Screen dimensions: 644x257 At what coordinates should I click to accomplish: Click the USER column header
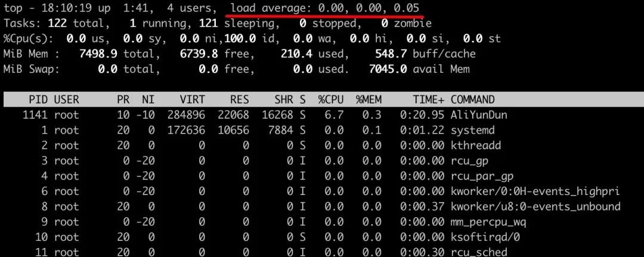pyautogui.click(x=67, y=100)
